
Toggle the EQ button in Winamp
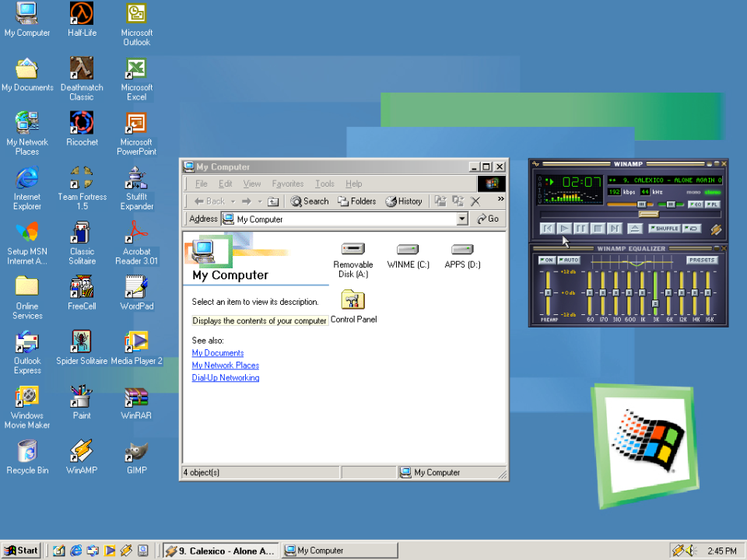click(697, 205)
